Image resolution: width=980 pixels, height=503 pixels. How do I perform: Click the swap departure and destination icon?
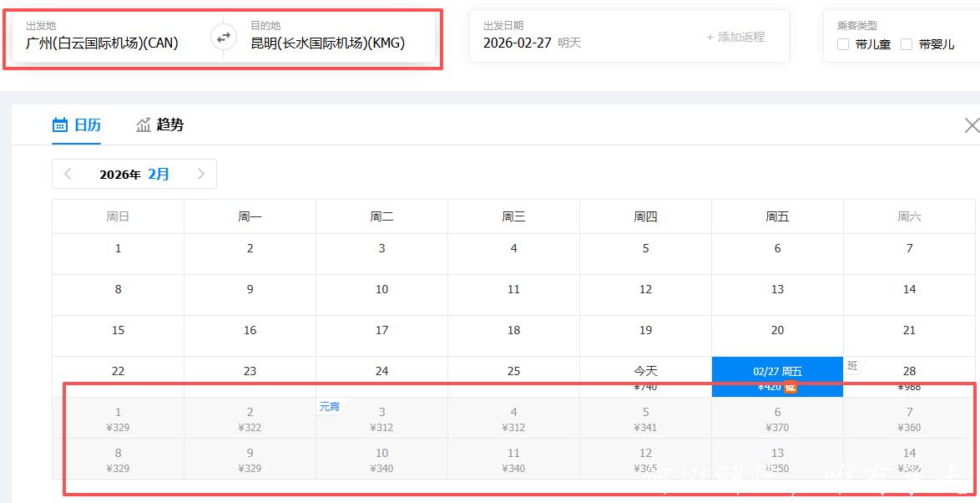point(223,38)
